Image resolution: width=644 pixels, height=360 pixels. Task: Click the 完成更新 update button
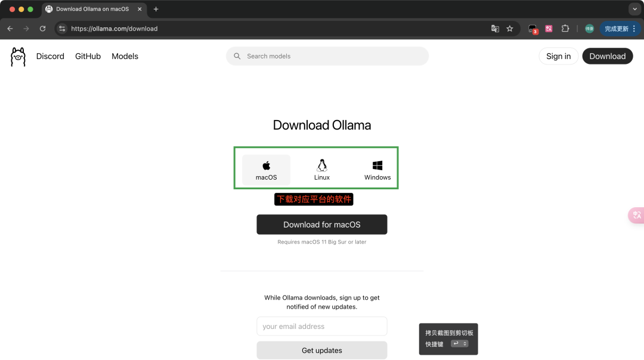click(x=620, y=29)
